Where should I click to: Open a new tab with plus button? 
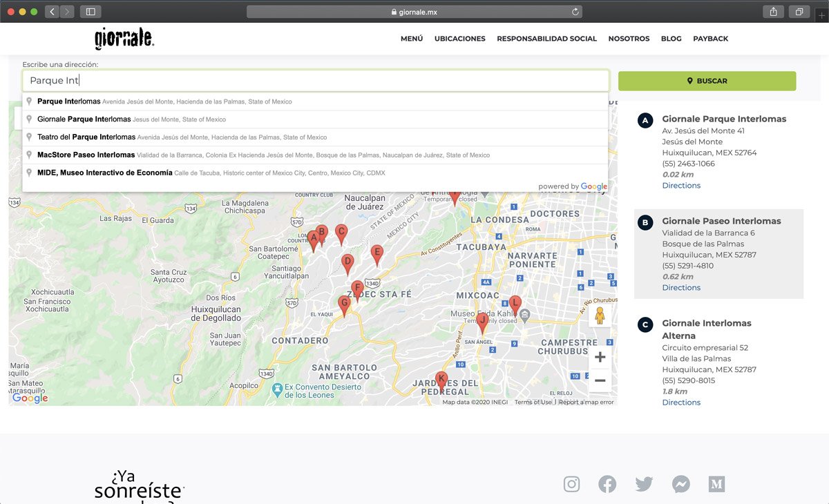pyautogui.click(x=821, y=15)
